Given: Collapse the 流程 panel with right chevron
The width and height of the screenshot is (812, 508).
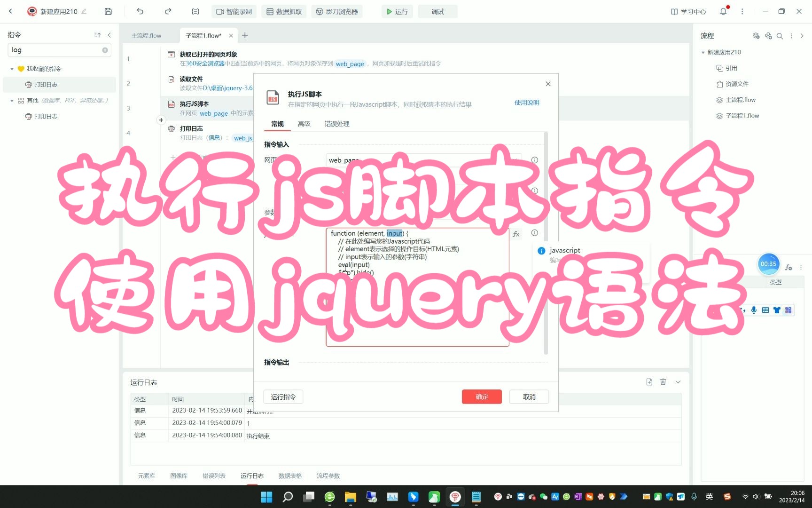Looking at the screenshot, I should click(802, 36).
